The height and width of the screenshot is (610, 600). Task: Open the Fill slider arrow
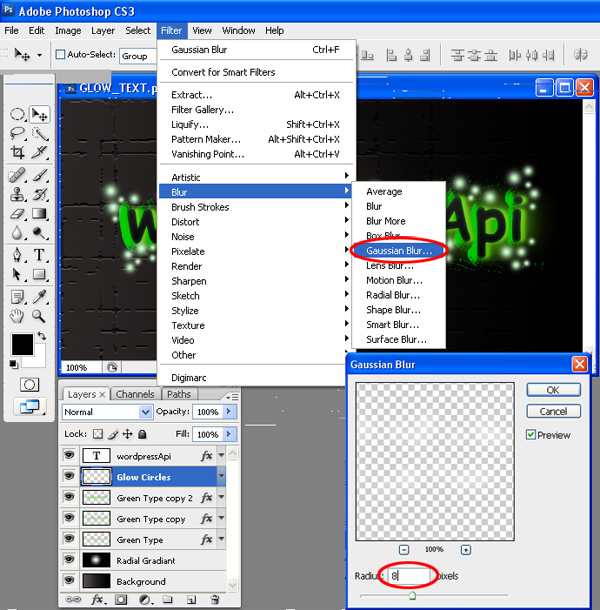pos(229,434)
